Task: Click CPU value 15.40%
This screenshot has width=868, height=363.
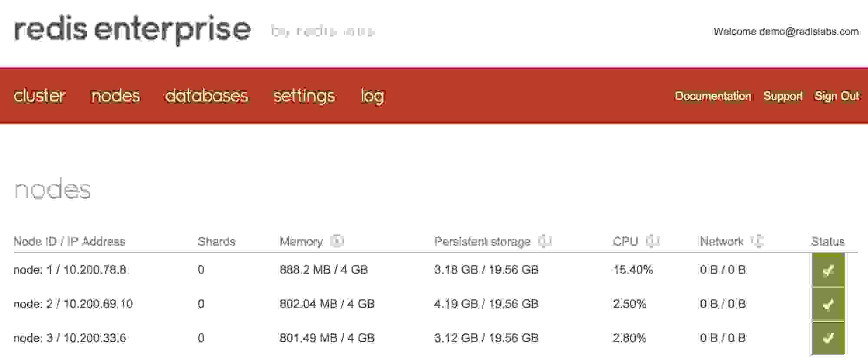Action: [x=633, y=270]
